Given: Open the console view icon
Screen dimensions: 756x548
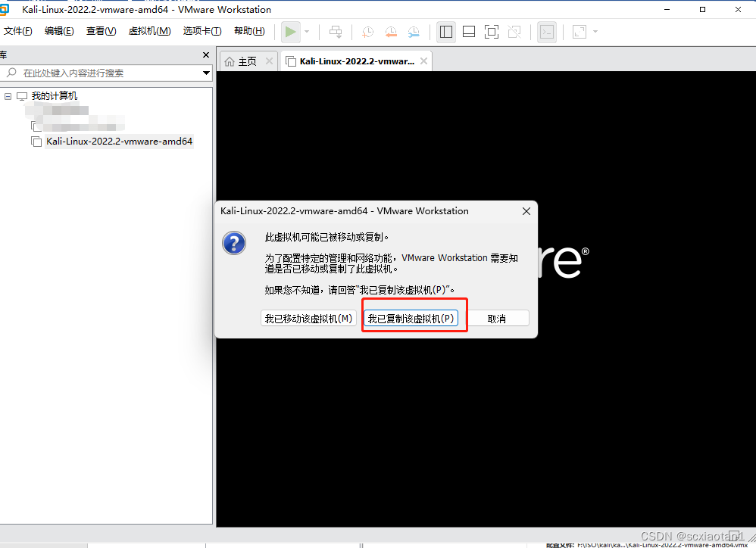Looking at the screenshot, I should click(547, 32).
